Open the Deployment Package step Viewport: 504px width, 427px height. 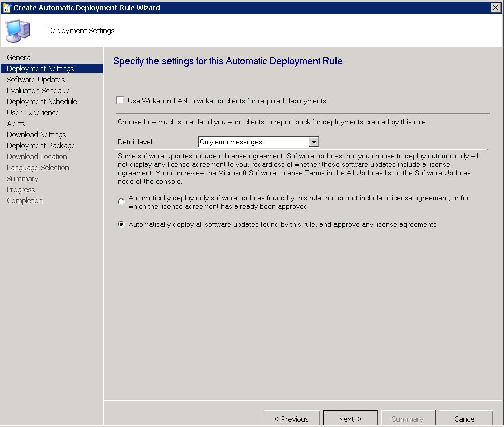41,145
